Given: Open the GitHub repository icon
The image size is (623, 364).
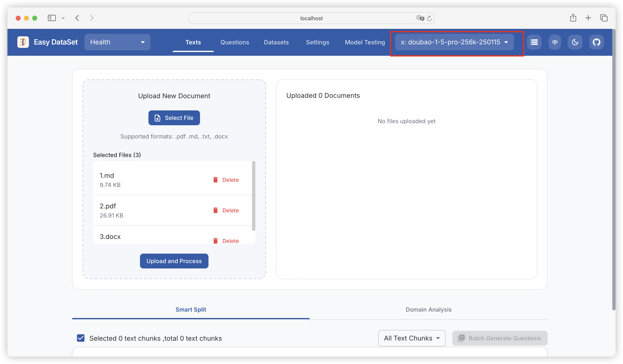Looking at the screenshot, I should 596,42.
